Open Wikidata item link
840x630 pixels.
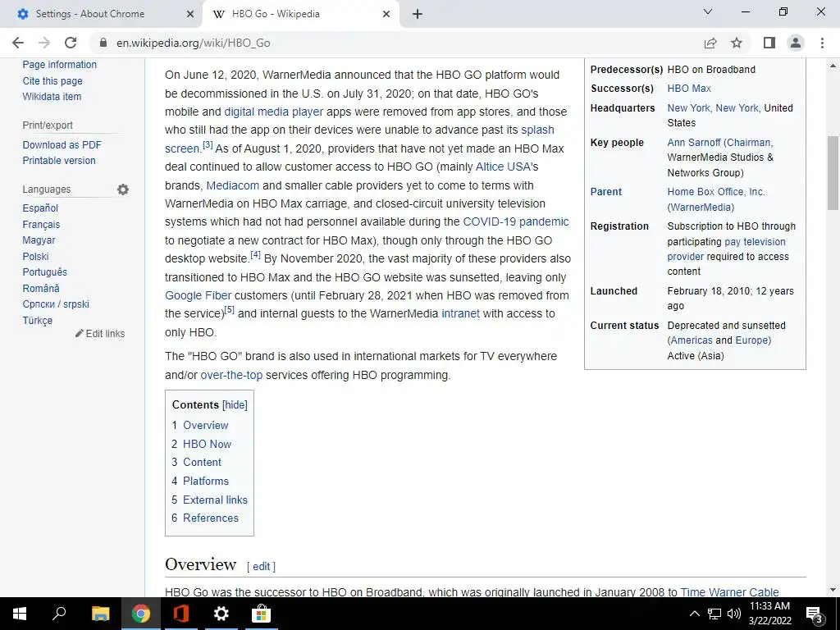[52, 97]
